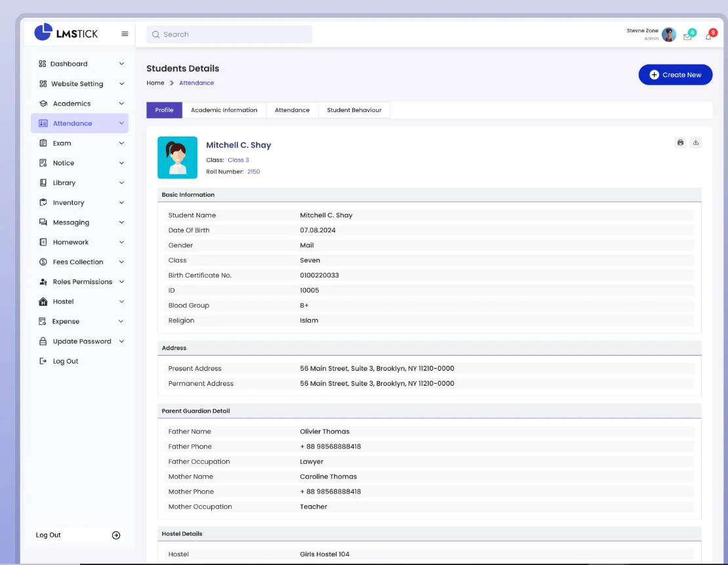Click the print icon on profile card
This screenshot has width=728, height=565.
coord(680,142)
